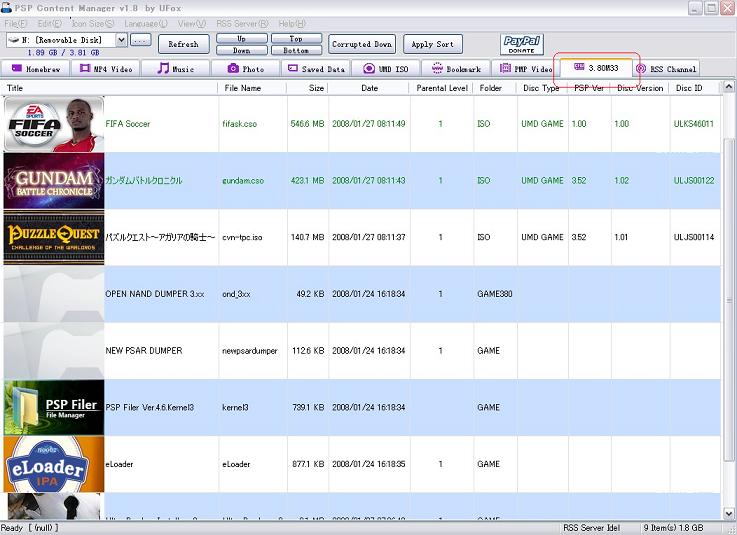Image resolution: width=737 pixels, height=535 pixels.
Task: Click the Saved Data tab icon
Action: pyautogui.click(x=293, y=68)
